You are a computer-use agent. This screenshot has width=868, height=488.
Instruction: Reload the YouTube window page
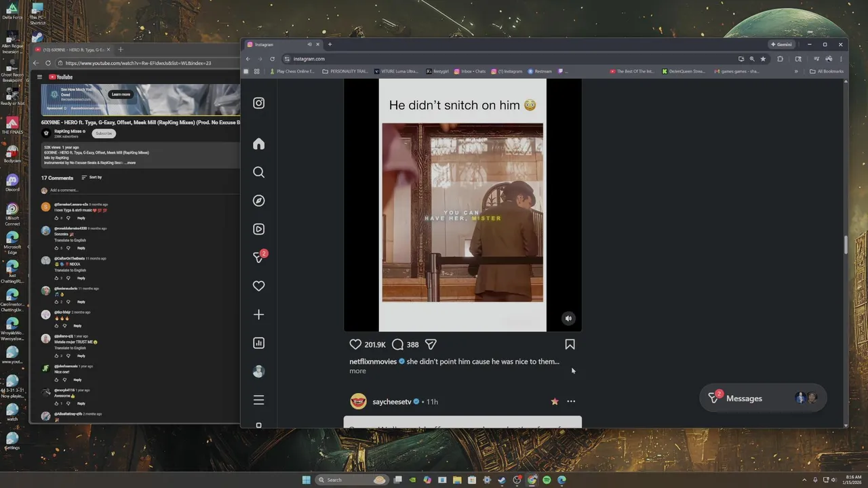(x=47, y=63)
